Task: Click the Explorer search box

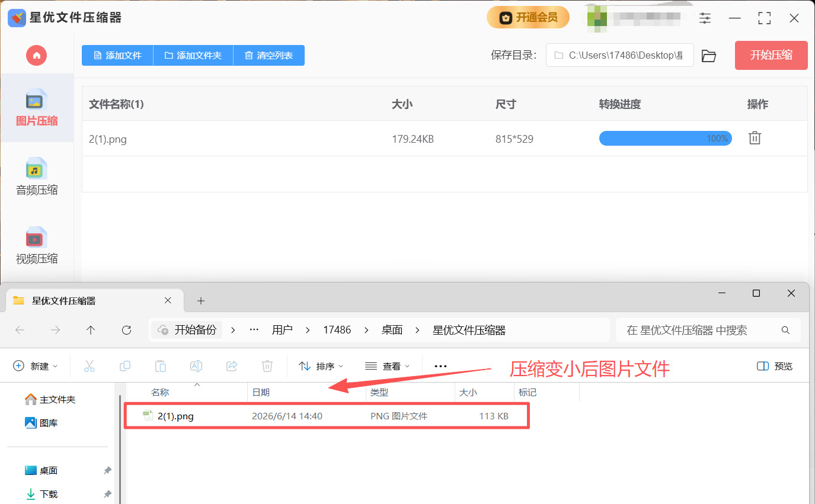Action: tap(708, 330)
